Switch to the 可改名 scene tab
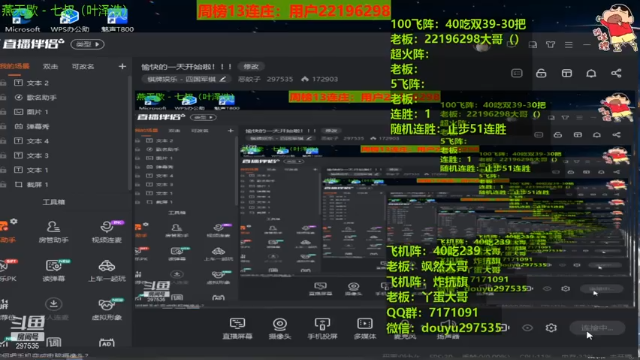Screen dimensions: 640x360 83,66
